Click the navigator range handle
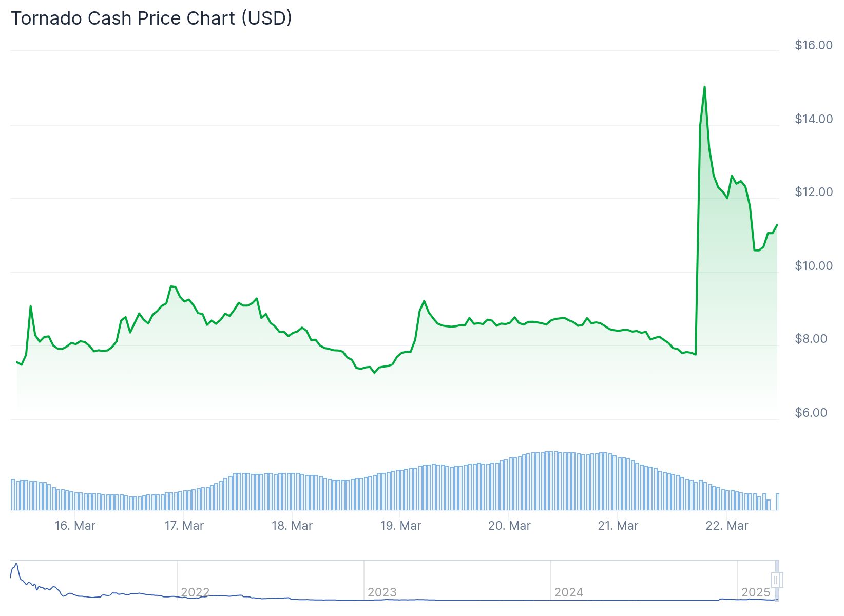The image size is (844, 616). pyautogui.click(x=776, y=580)
